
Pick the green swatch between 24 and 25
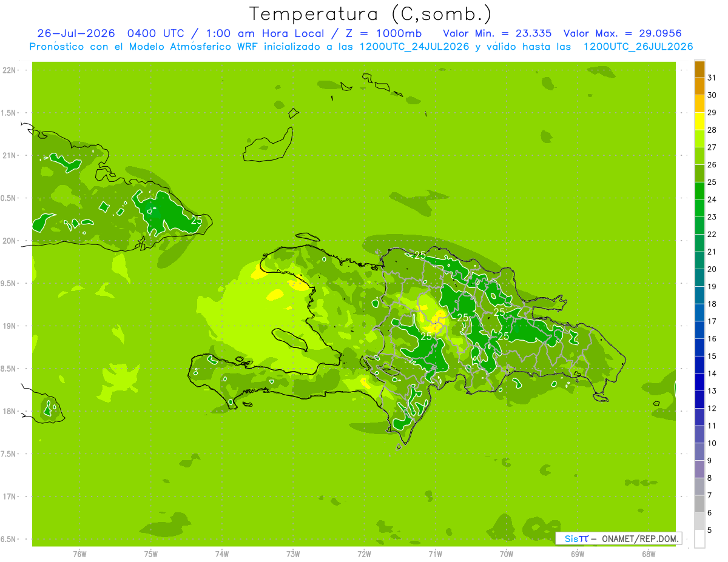pos(699,191)
